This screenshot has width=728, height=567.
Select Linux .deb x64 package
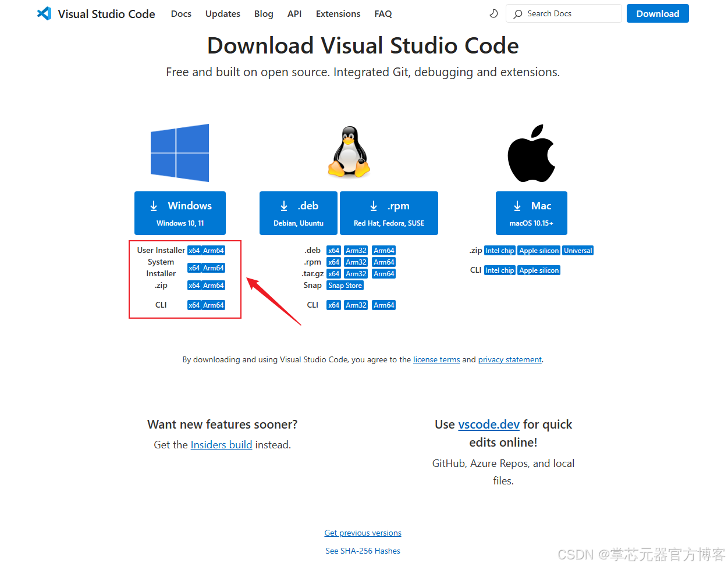pyautogui.click(x=333, y=251)
